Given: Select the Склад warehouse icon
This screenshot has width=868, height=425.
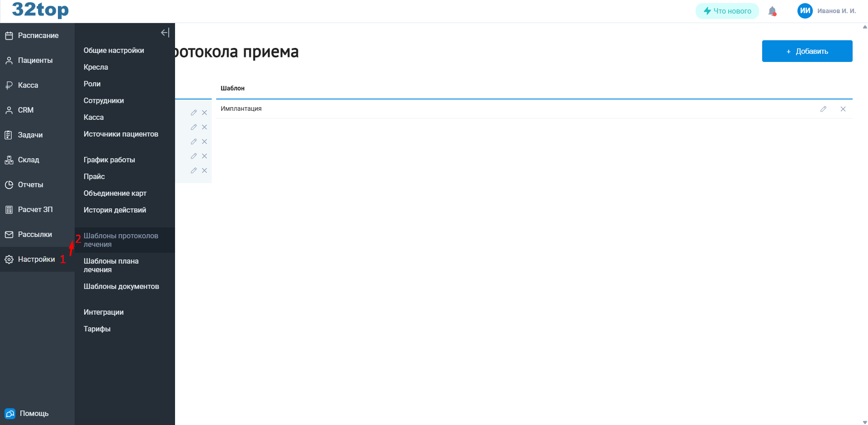Looking at the screenshot, I should pos(30,160).
